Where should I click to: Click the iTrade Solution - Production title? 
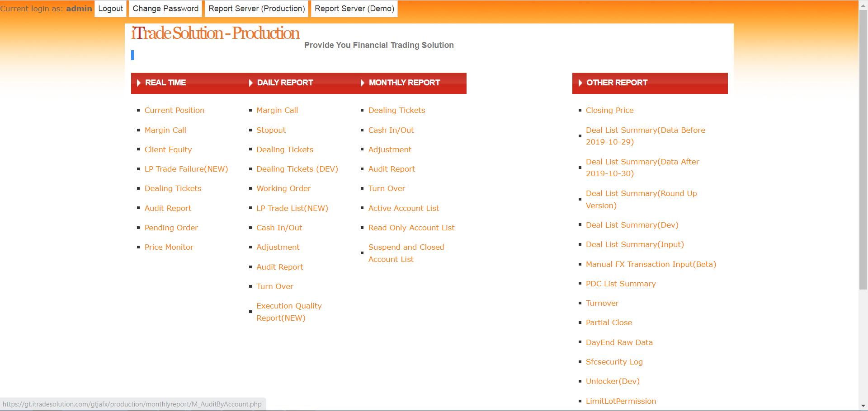point(215,33)
